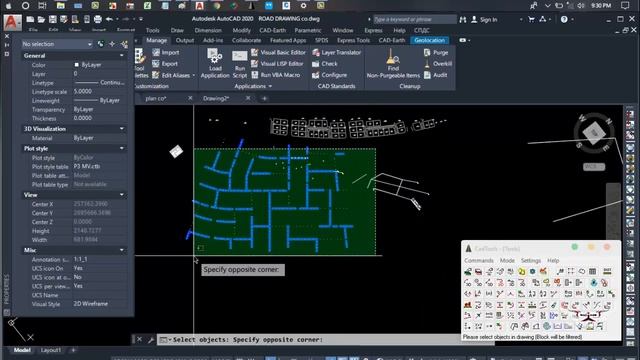The image size is (640, 360).
Task: Click Sign In button
Action: tap(484, 19)
